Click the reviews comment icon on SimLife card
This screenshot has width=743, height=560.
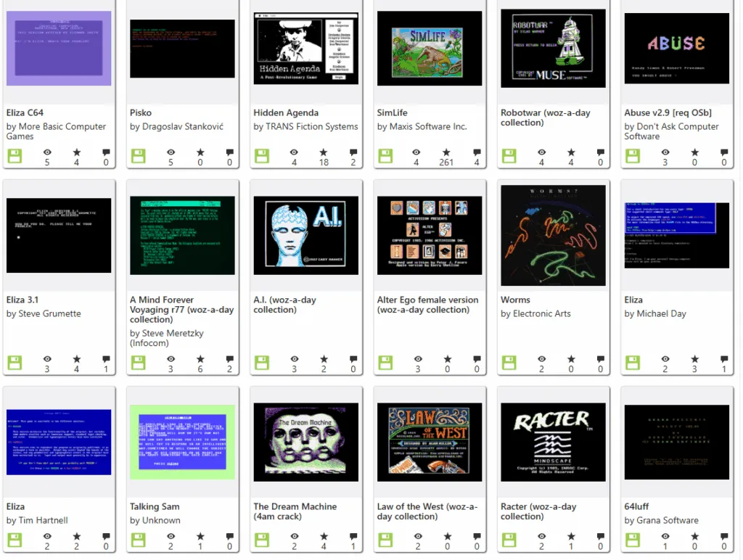click(x=477, y=152)
